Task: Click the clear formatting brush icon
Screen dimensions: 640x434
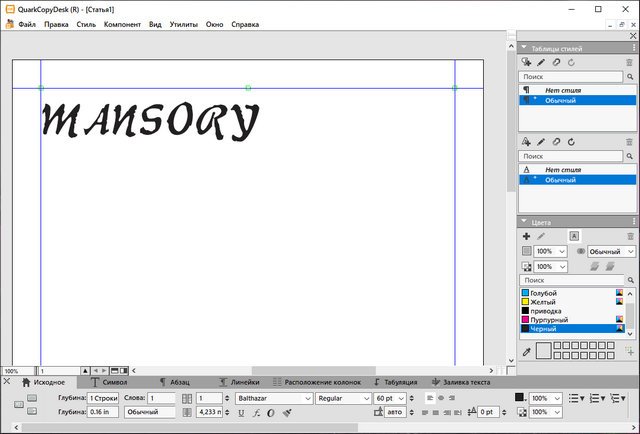Action: click(287, 413)
